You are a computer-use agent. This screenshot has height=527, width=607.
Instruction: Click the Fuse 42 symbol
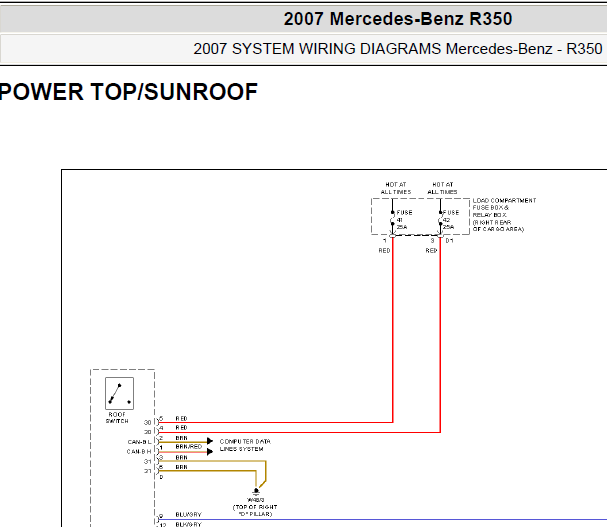[440, 220]
